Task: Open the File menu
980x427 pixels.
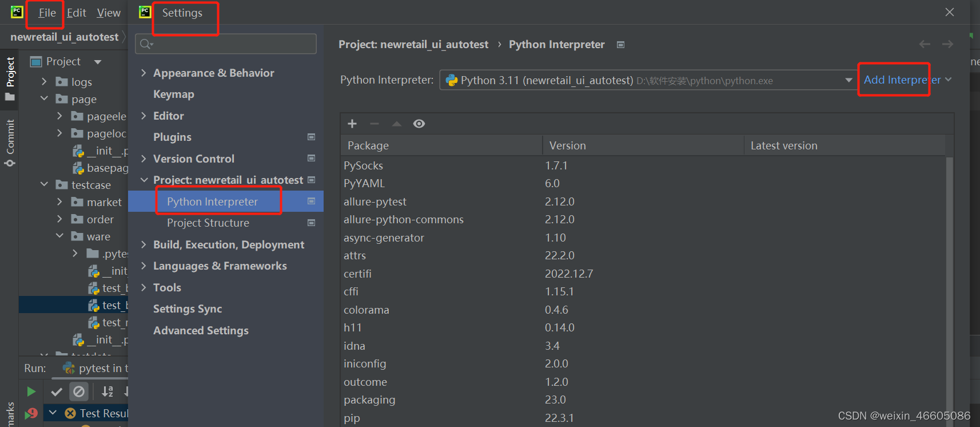Action: [x=47, y=13]
